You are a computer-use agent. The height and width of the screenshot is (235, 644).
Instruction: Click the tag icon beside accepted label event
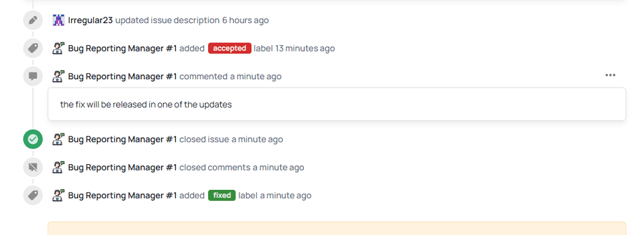click(x=33, y=48)
